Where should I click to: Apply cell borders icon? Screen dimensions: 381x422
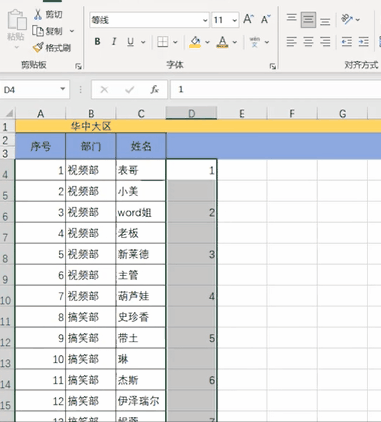coord(162,42)
